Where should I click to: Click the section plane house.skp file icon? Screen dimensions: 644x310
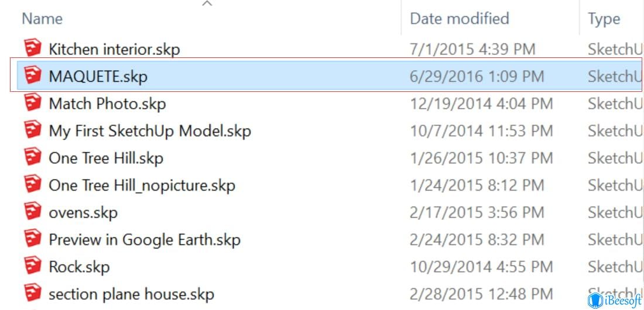tap(32, 292)
